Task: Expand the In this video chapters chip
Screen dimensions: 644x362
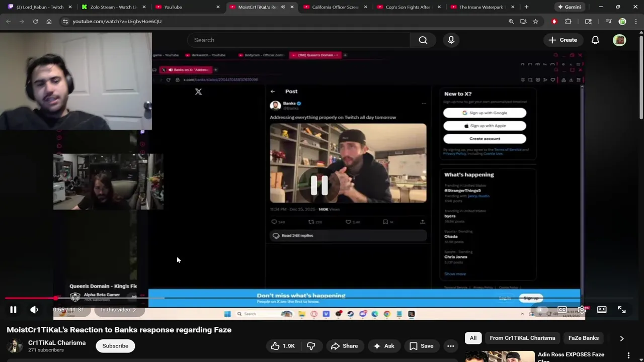Action: 118,310
